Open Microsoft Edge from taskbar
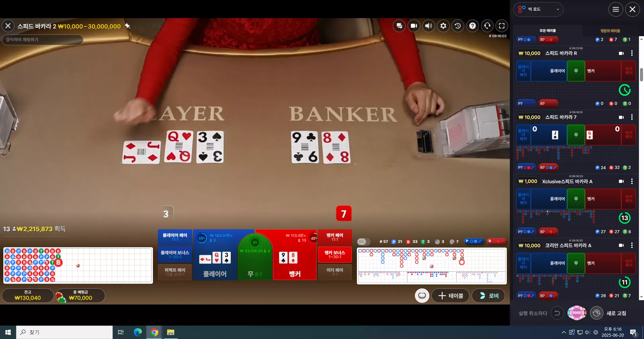The width and height of the screenshot is (644, 339). [x=138, y=332]
